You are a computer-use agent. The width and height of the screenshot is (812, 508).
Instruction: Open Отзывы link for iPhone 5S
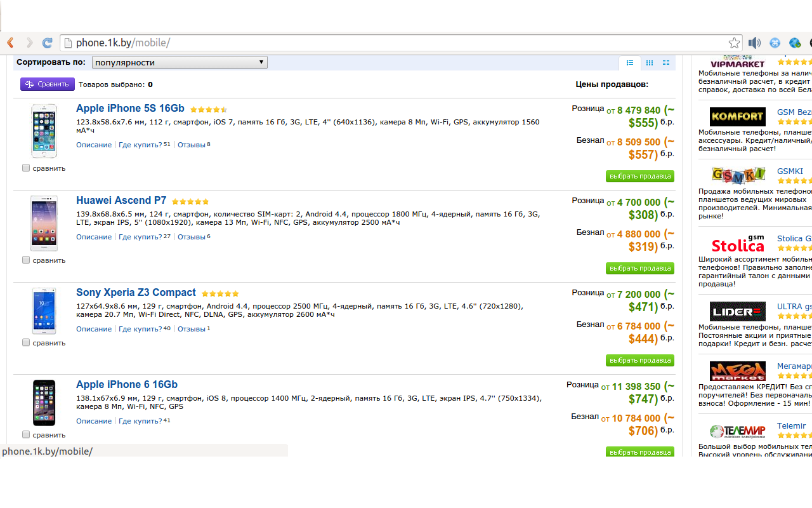click(192, 145)
